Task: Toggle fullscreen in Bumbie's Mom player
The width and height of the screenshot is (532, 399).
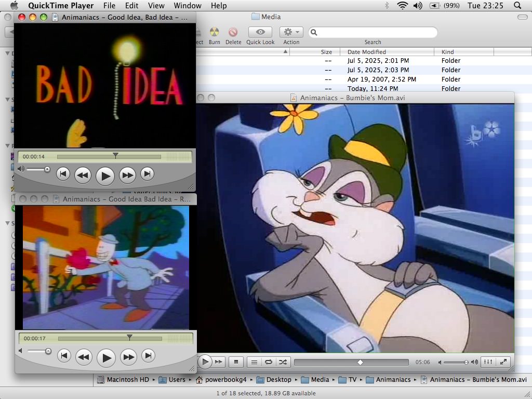Action: 503,362
